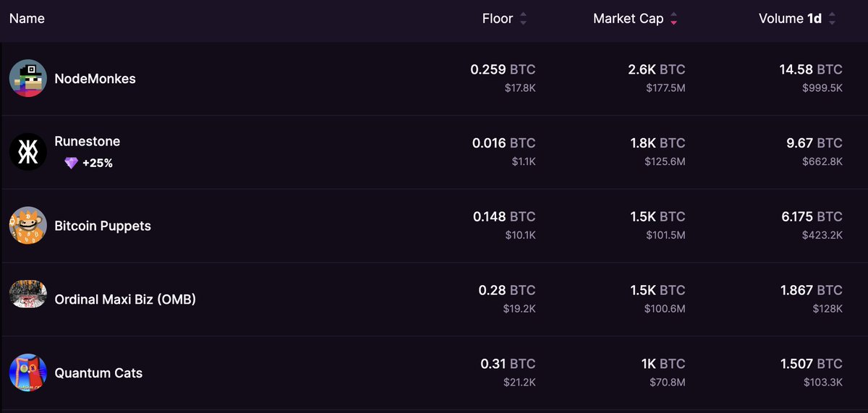Open Ordinal Maxi Biz (OMB) collection
This screenshot has width=868, height=413.
pyautogui.click(x=126, y=299)
